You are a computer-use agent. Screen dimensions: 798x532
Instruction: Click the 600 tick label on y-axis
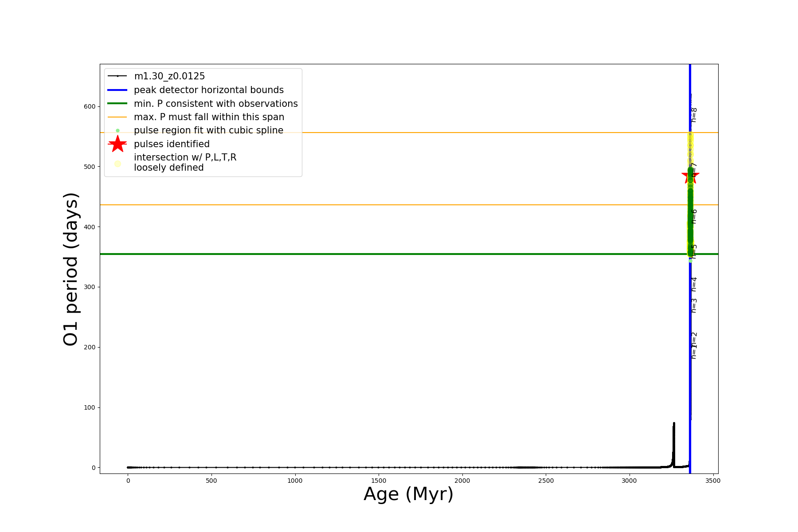point(90,106)
